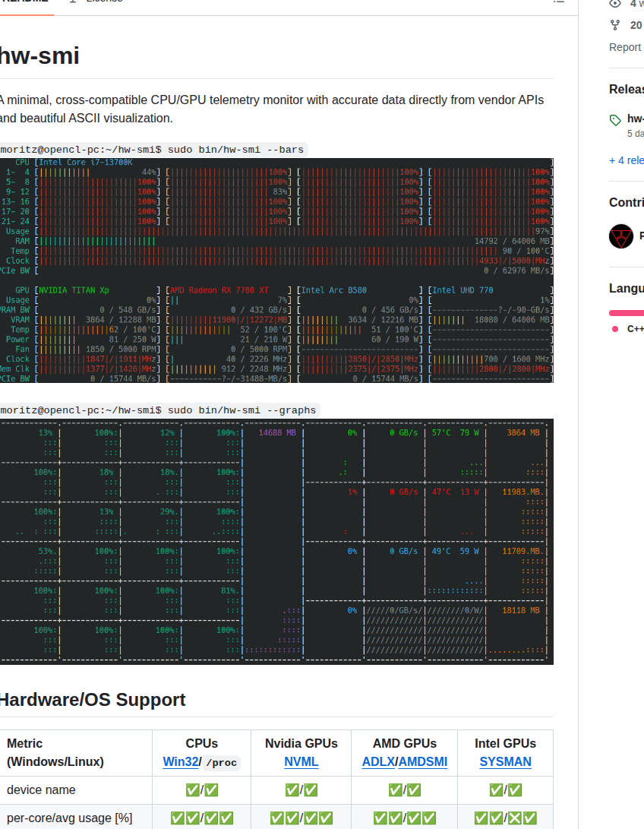Open the hw-smi --bars terminal image
This screenshot has width=644, height=829.
click(x=276, y=271)
